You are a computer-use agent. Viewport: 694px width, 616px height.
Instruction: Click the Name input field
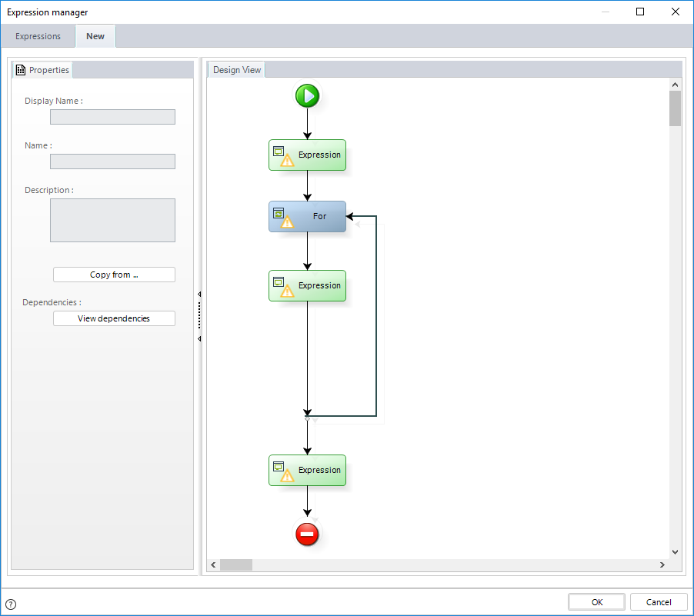[112, 161]
